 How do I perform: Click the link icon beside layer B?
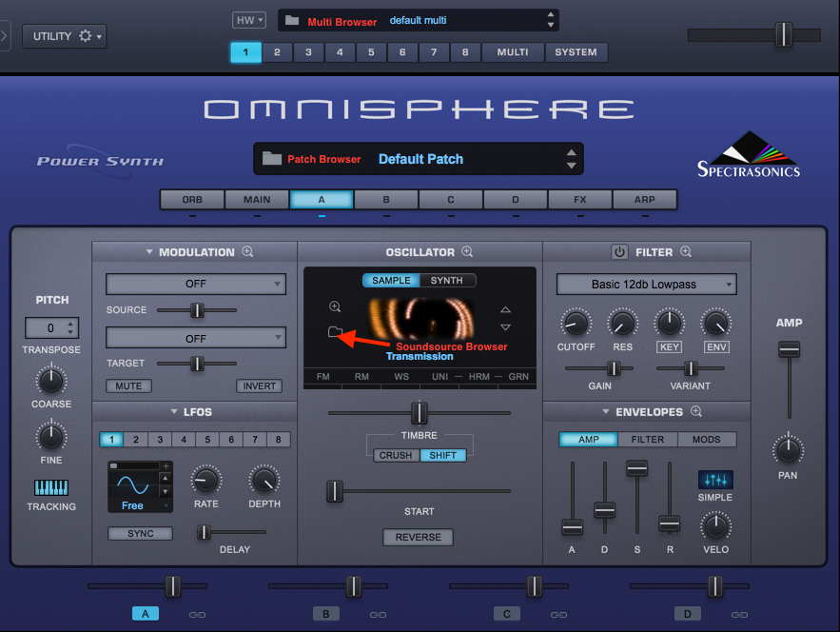click(x=378, y=614)
